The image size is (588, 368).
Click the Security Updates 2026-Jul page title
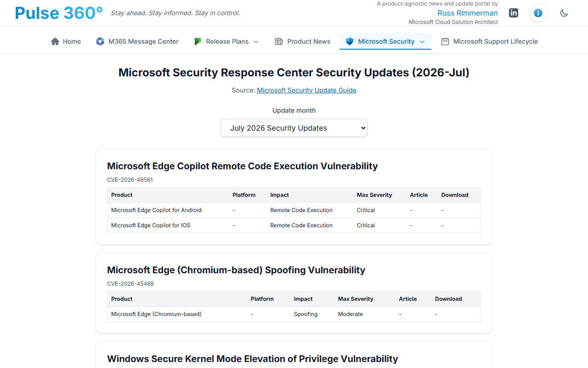click(294, 73)
